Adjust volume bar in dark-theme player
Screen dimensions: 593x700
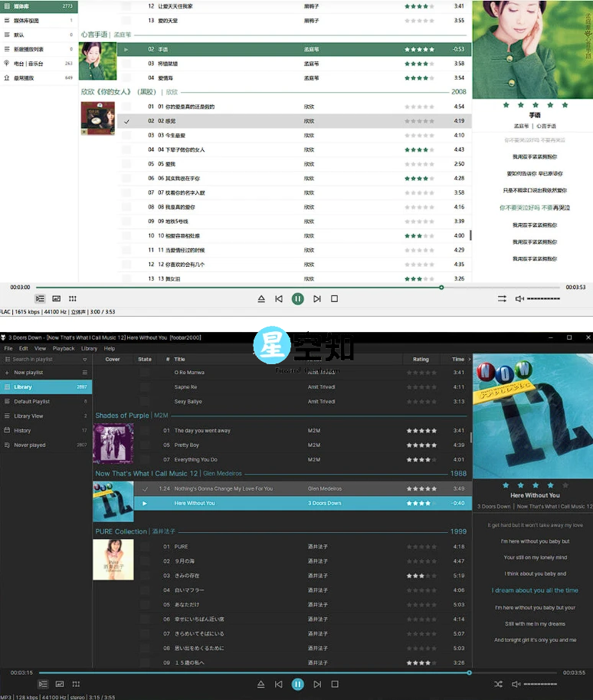tap(540, 684)
